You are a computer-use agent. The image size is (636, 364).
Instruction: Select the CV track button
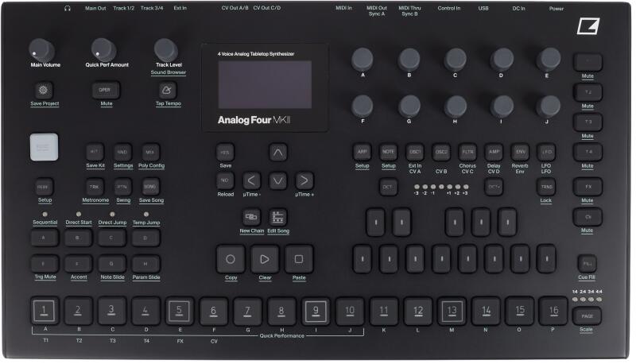tap(588, 217)
